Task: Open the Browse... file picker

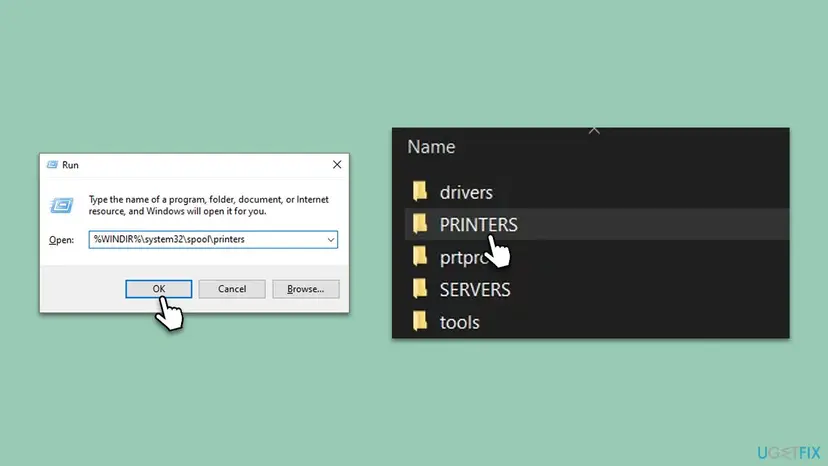Action: pos(306,289)
